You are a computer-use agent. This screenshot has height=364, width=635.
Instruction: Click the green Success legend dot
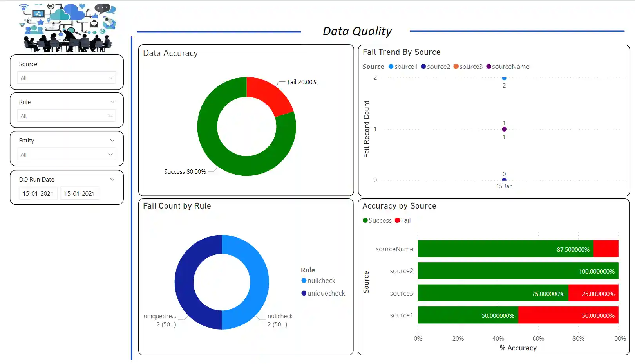point(365,220)
